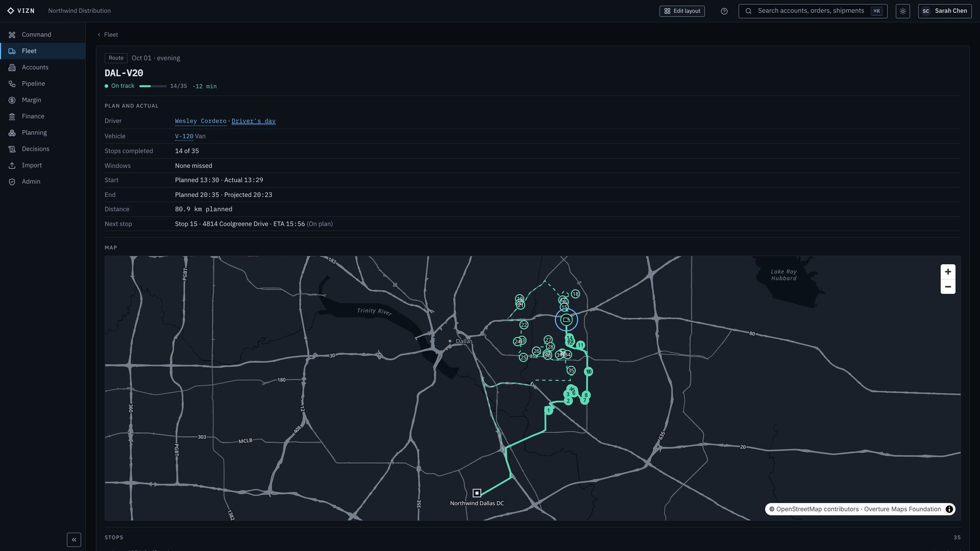The height and width of the screenshot is (551, 980).
Task: Click the Planning icon in sidebar
Action: [x=12, y=133]
